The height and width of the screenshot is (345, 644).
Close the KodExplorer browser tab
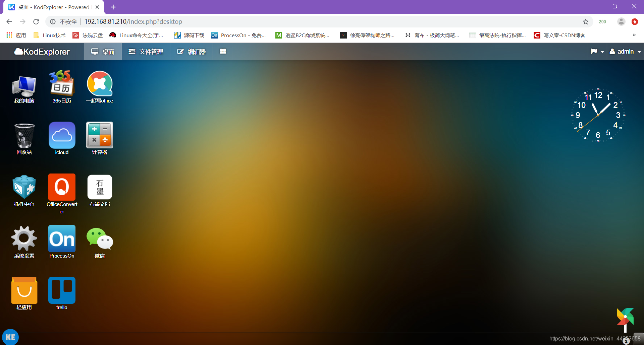tap(97, 7)
